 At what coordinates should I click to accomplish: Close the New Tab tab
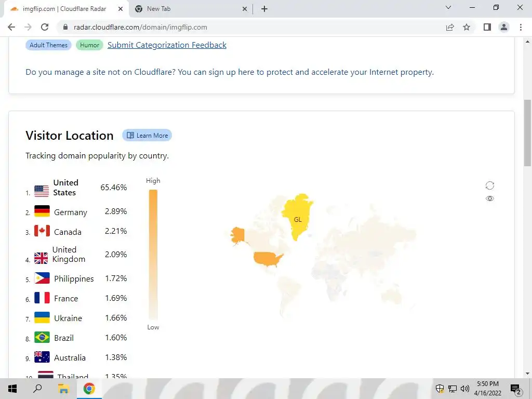coord(245,9)
